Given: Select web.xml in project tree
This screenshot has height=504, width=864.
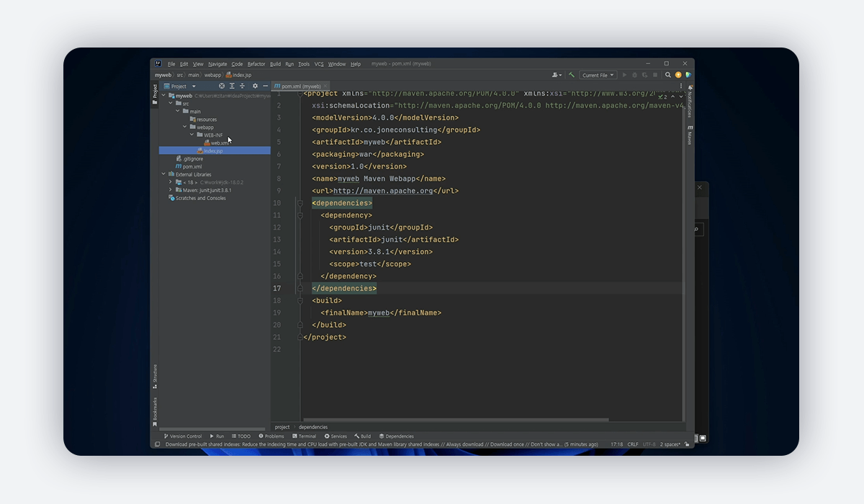Looking at the screenshot, I should (220, 143).
